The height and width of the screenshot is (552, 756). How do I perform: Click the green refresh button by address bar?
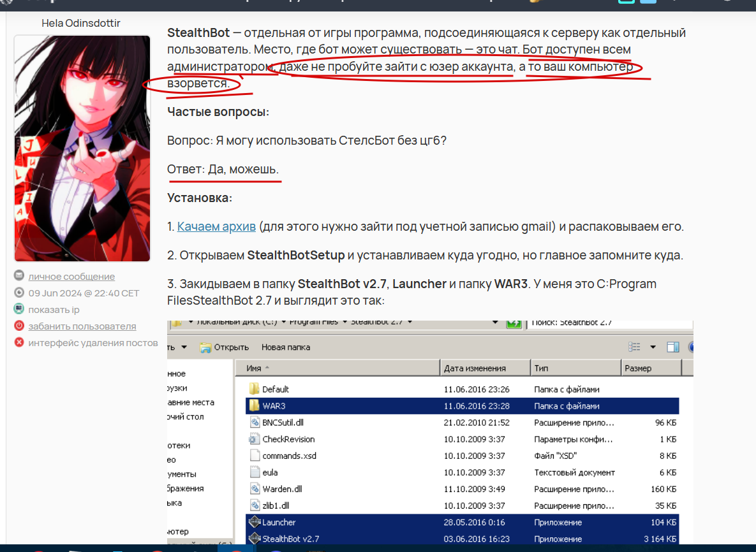pos(514,324)
